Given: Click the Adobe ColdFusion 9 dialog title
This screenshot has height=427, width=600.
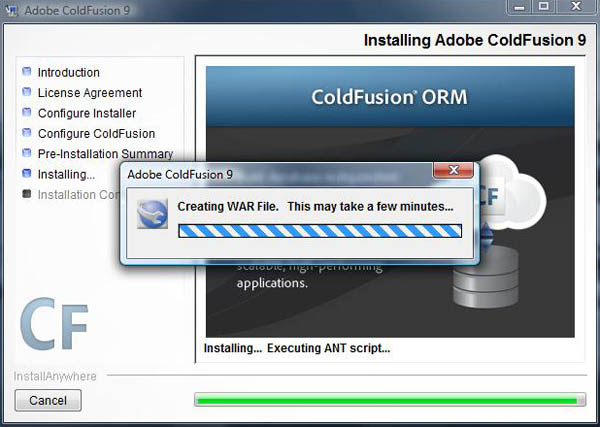Looking at the screenshot, I should click(x=180, y=174).
